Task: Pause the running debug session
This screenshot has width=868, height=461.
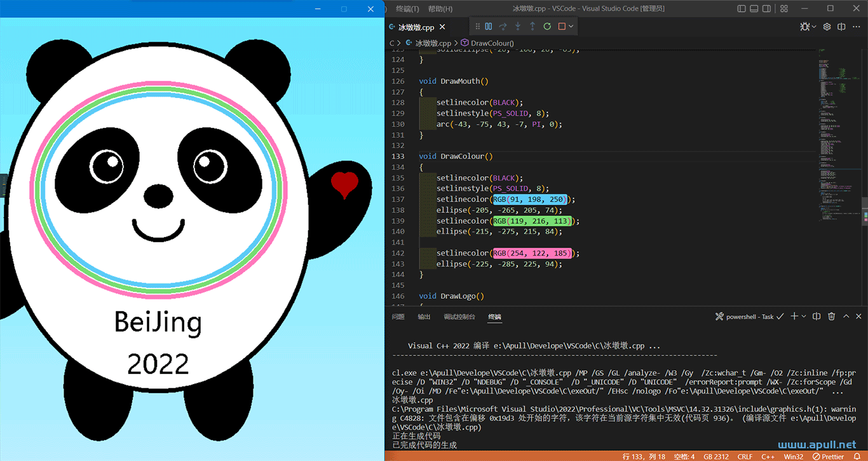Action: pos(489,27)
